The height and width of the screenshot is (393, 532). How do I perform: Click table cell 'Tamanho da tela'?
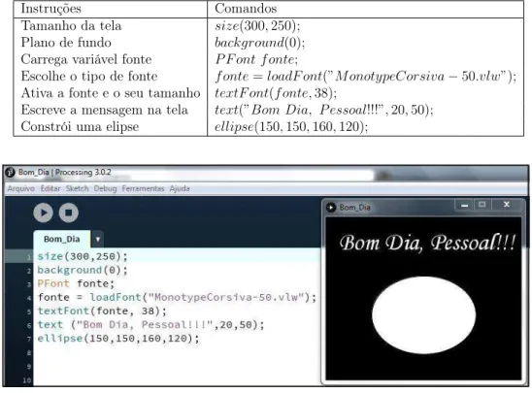71,26
